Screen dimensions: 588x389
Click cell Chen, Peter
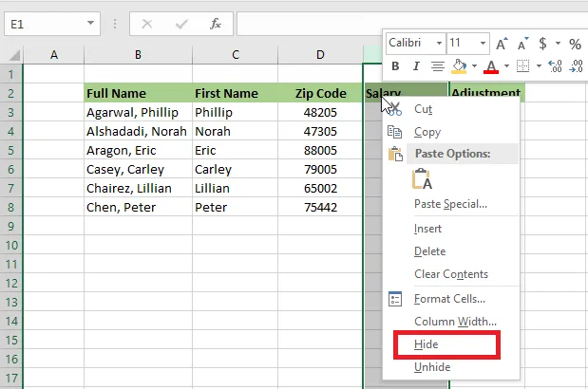point(139,208)
